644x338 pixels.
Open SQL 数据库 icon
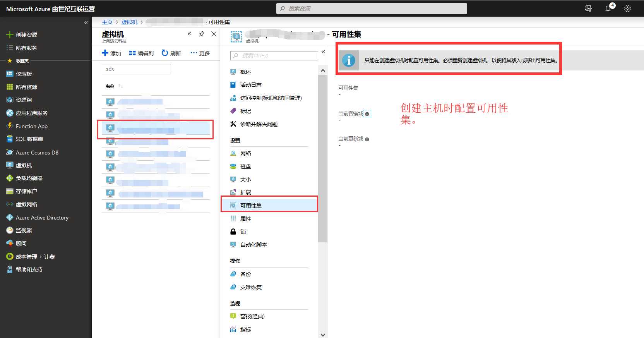(10, 139)
